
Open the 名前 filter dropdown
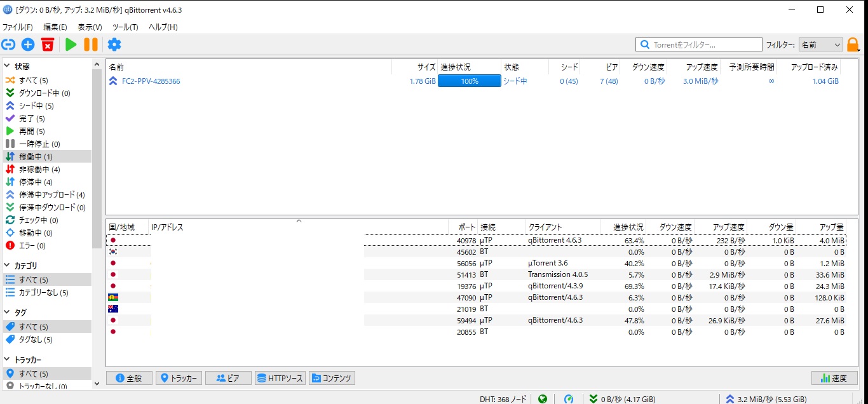pyautogui.click(x=820, y=45)
